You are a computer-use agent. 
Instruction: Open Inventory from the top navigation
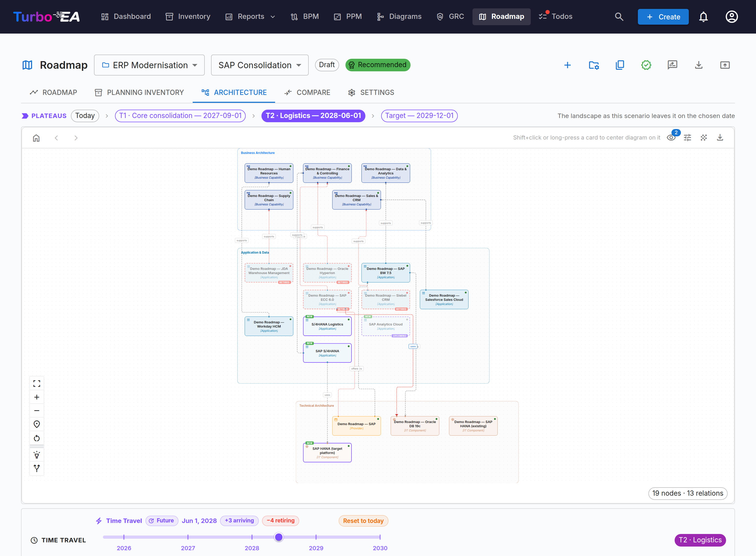pos(188,17)
